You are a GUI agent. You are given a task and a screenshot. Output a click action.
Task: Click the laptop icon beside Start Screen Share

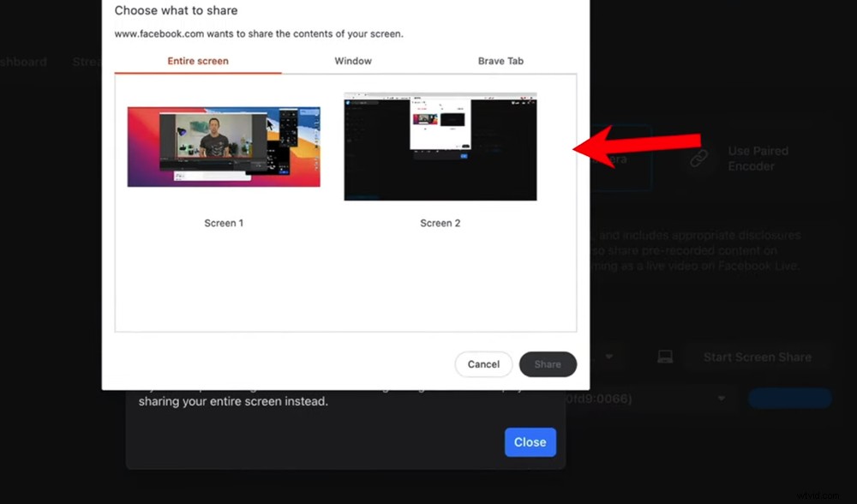click(x=665, y=357)
